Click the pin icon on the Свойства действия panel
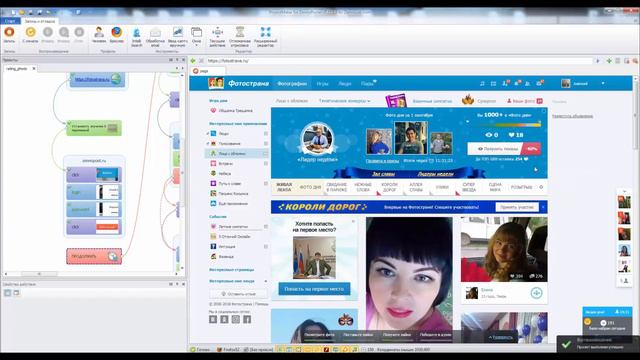This screenshot has width=640, height=360. pyautogui.click(x=177, y=284)
